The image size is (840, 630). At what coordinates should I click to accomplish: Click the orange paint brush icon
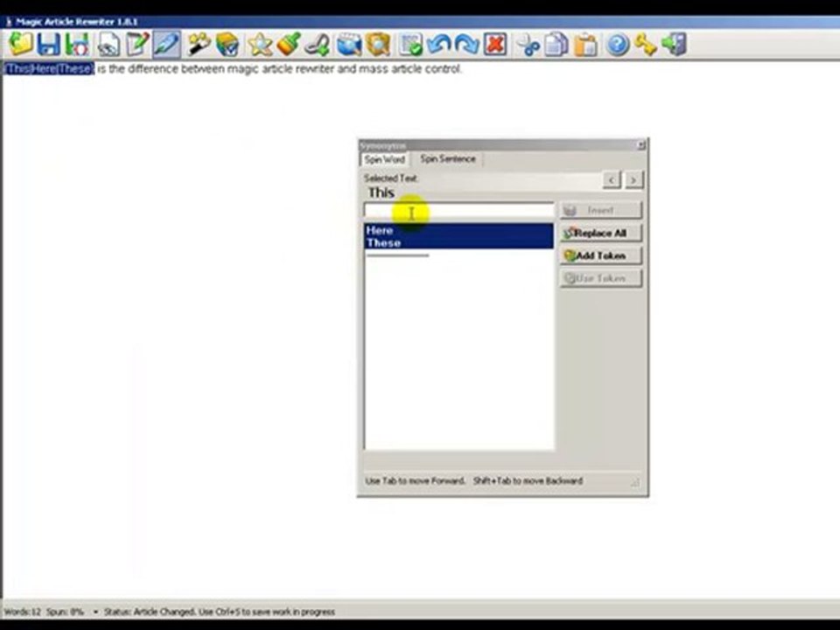[x=288, y=45]
